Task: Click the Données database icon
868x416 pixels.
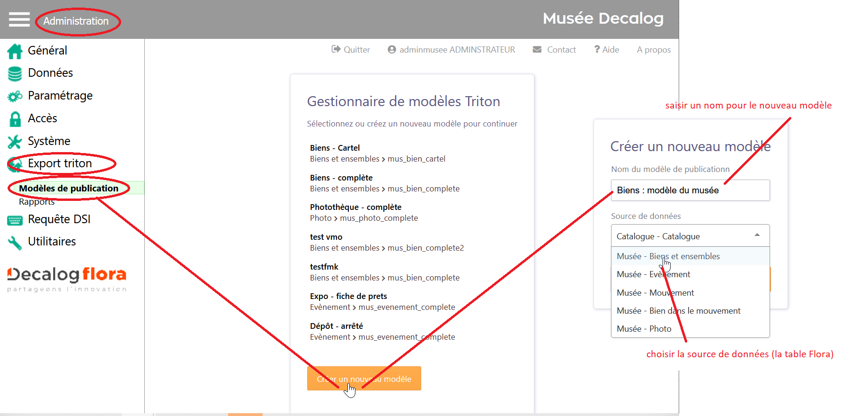Action: click(x=15, y=73)
